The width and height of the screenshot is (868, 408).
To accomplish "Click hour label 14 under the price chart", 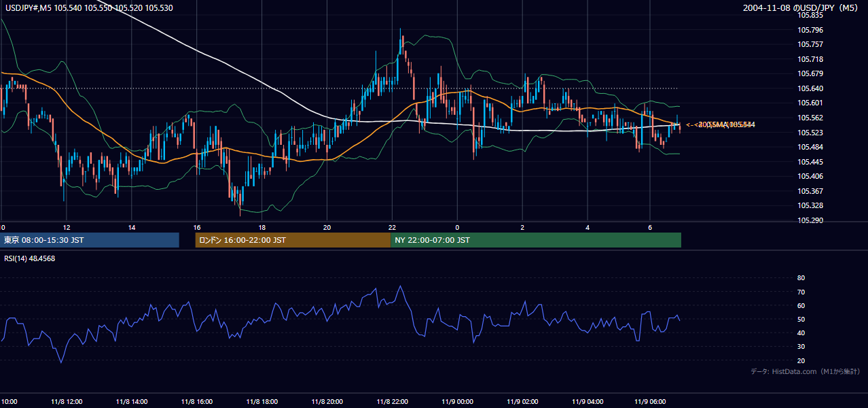I will pyautogui.click(x=132, y=227).
